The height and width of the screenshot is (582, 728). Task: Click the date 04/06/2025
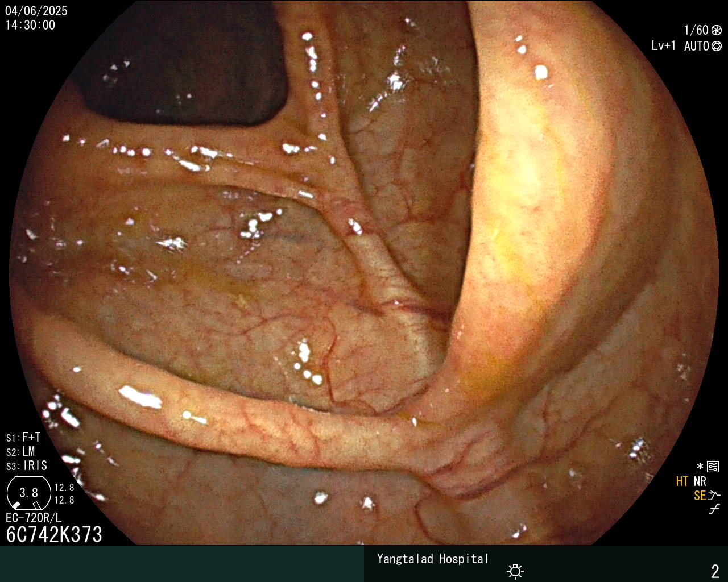tap(36, 11)
